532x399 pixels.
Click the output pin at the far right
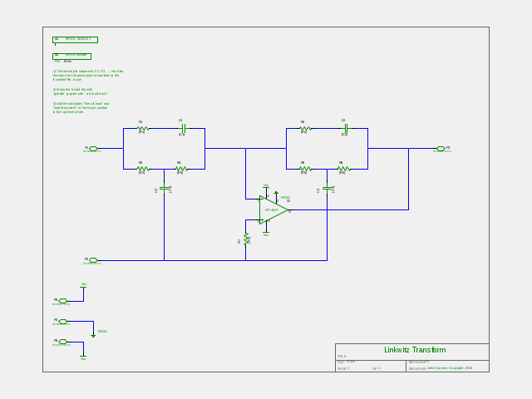coord(441,149)
